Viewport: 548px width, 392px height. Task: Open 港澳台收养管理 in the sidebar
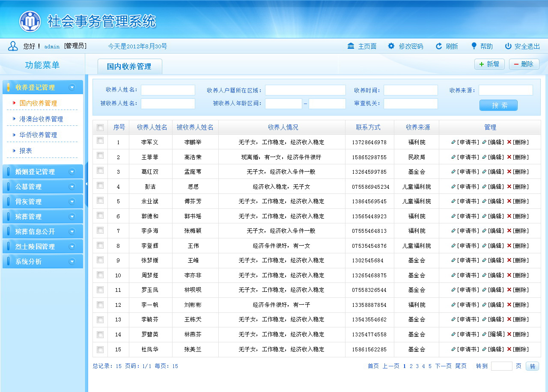(x=41, y=119)
